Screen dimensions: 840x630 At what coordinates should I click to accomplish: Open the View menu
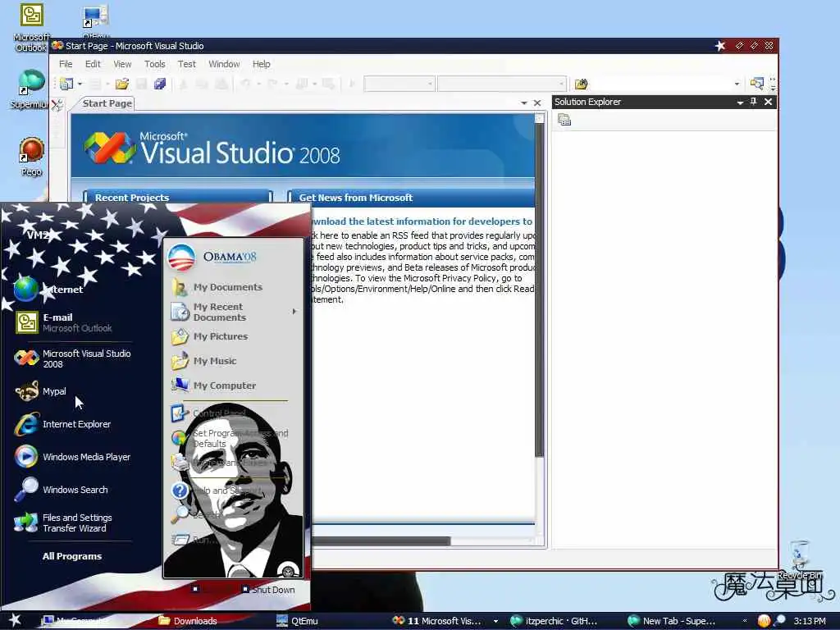(122, 64)
